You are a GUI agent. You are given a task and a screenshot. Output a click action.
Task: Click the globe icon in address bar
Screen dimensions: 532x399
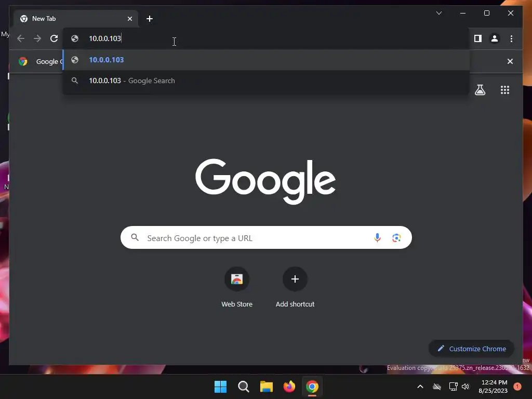coord(75,38)
